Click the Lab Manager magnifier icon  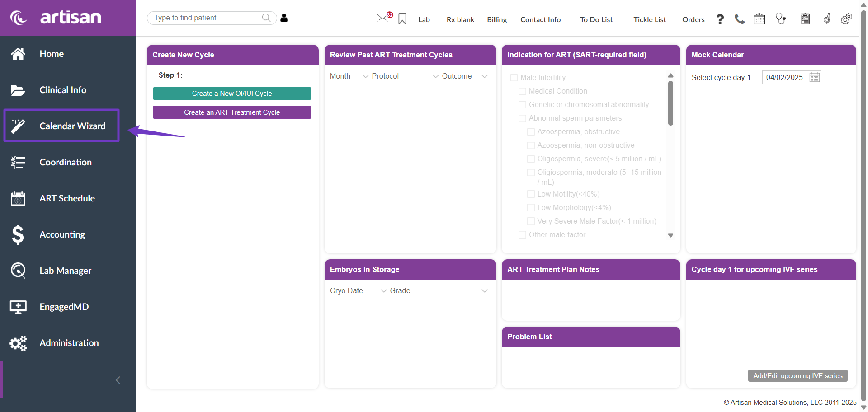(18, 271)
